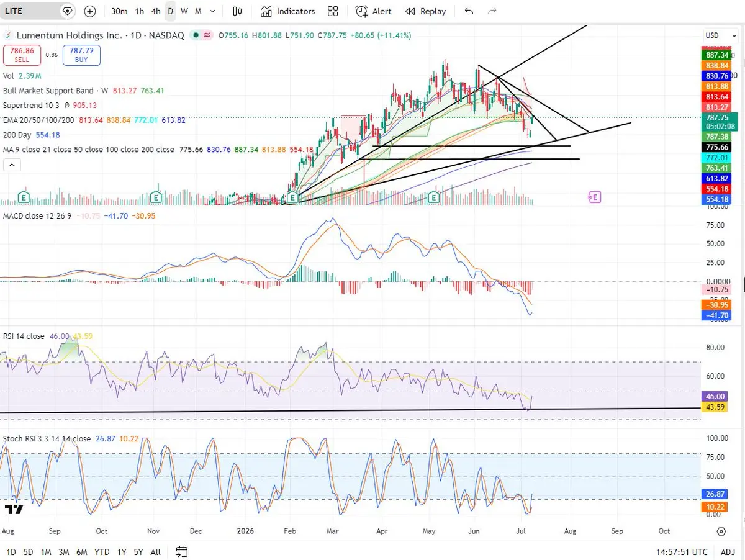Start bar Replay mode
The width and height of the screenshot is (745, 560).
pyautogui.click(x=425, y=11)
